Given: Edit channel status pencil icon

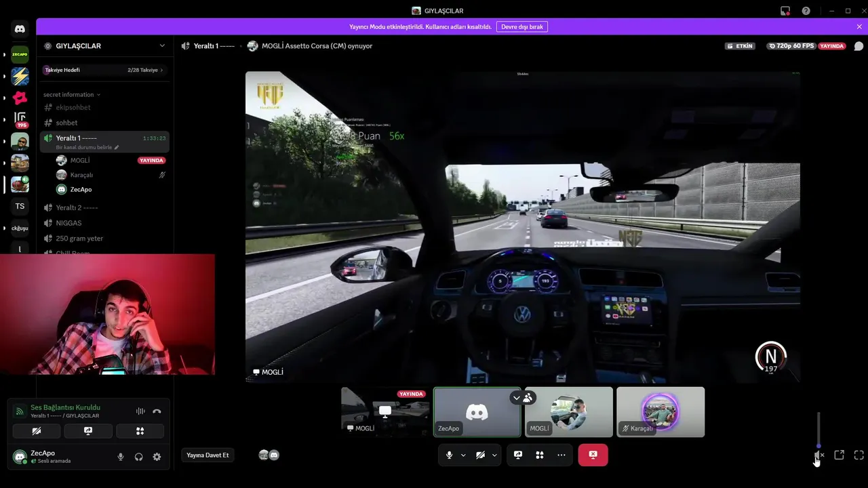Looking at the screenshot, I should pyautogui.click(x=117, y=147).
